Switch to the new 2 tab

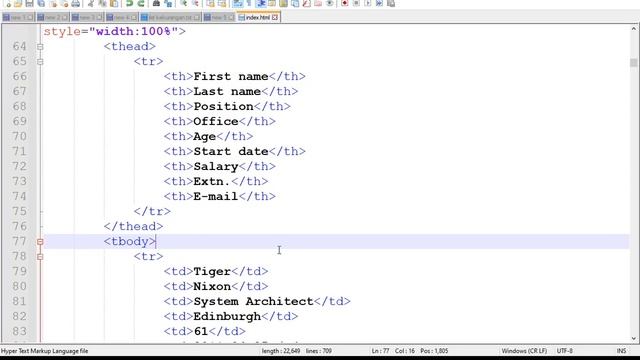pos(52,18)
